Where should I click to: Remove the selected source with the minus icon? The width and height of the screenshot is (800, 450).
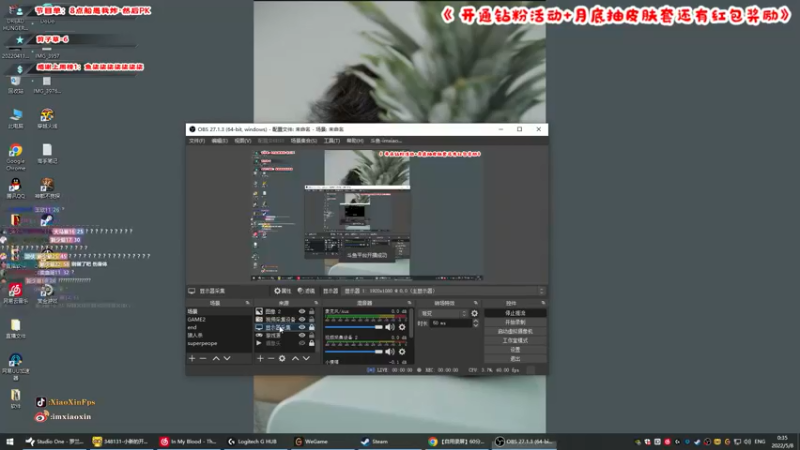tap(271, 359)
